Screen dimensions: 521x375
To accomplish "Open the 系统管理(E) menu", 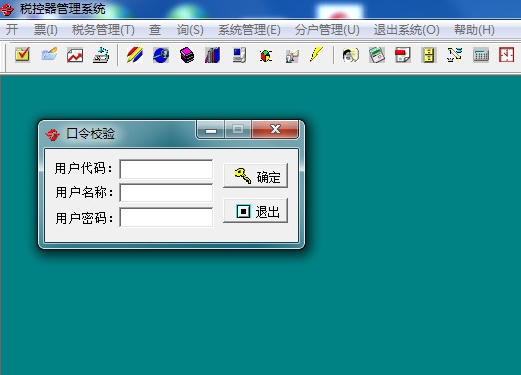I will pyautogui.click(x=249, y=30).
